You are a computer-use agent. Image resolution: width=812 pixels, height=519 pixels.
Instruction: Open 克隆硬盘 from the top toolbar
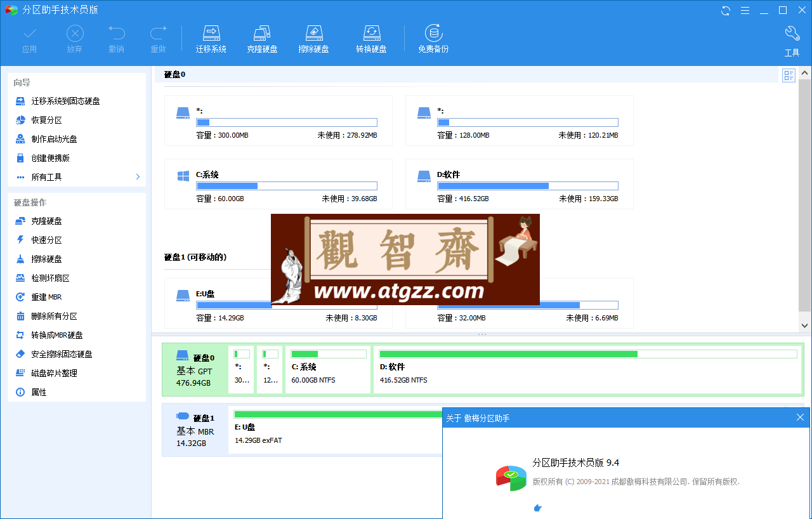[262, 39]
